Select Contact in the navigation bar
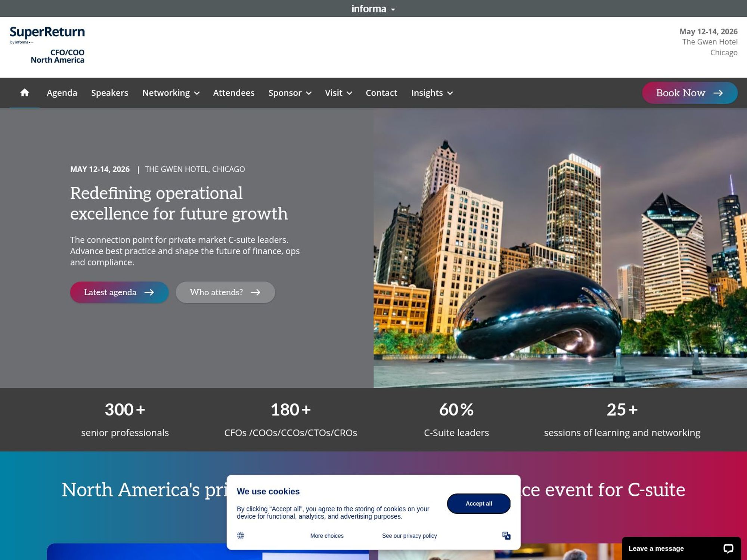747x560 pixels. 381,93
